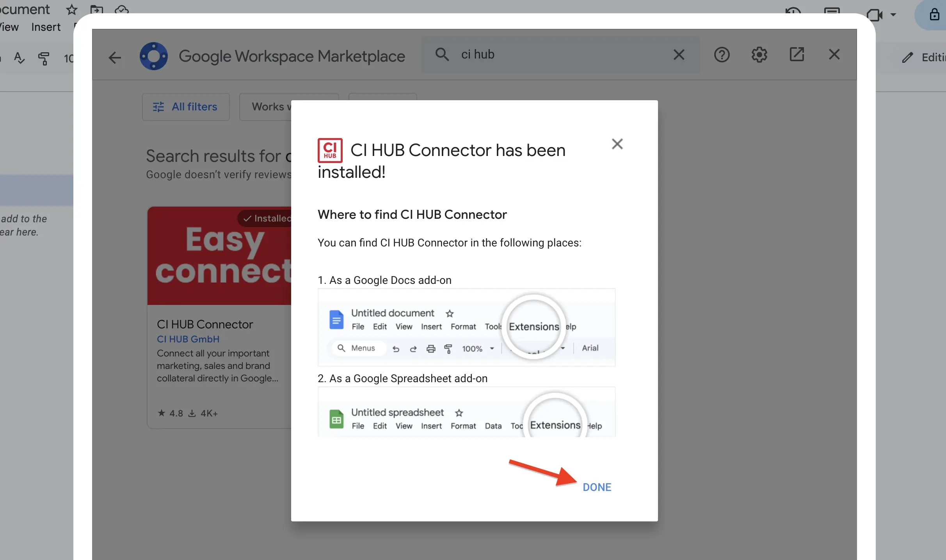Go back in Google Workspace Marketplace

(115, 57)
